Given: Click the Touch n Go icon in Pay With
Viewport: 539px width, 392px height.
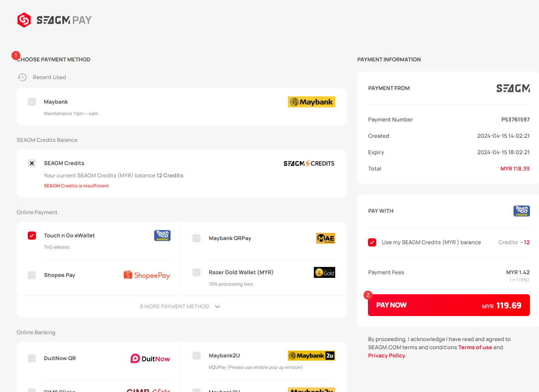Looking at the screenshot, I should [521, 211].
